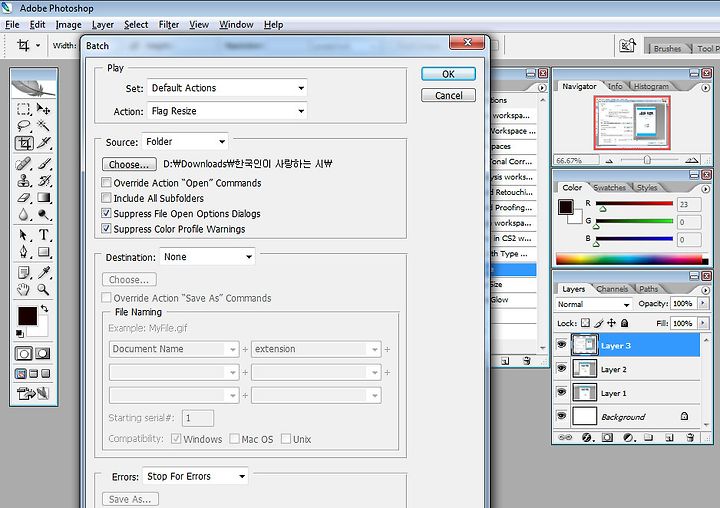The width and height of the screenshot is (720, 508).
Task: Open the Opacity slider arrow
Action: coord(703,303)
